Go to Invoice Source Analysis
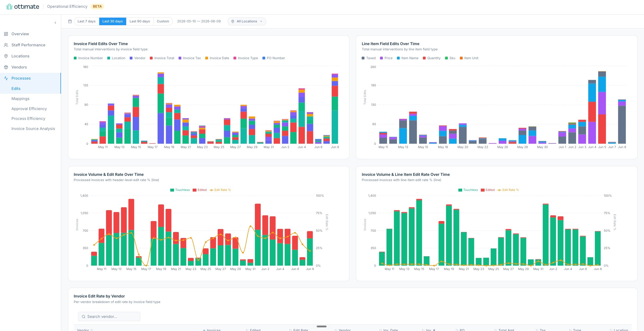 tap(33, 129)
